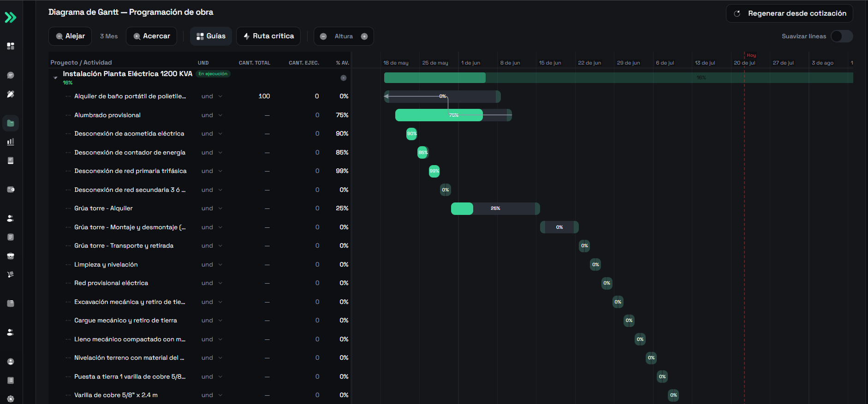Click the Hoy today marker on timeline
This screenshot has width=868, height=404.
751,55
